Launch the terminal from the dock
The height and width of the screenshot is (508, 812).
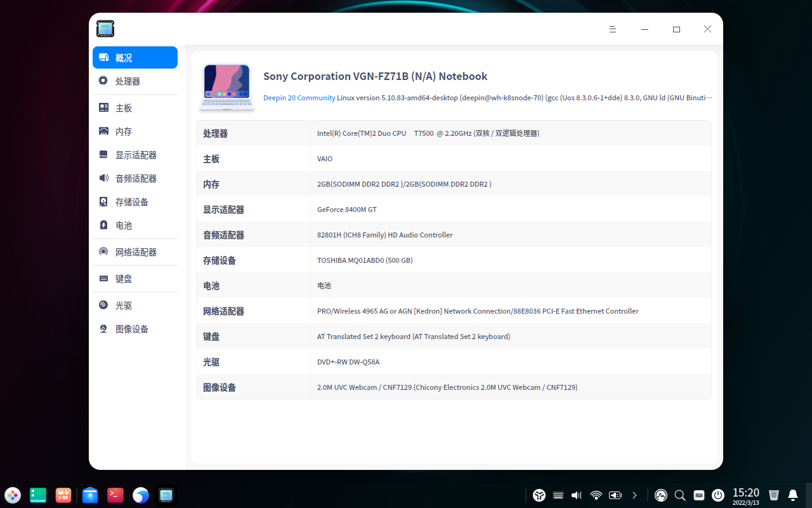tap(115, 495)
